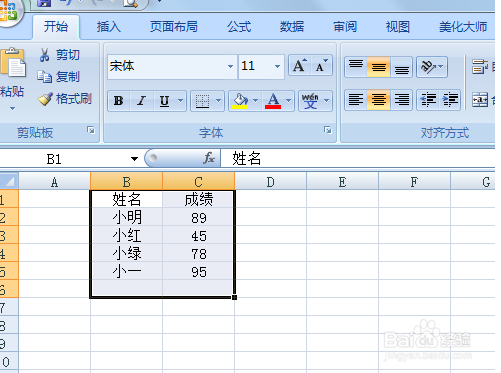Cut selection with the 剪切 scissors
This screenshot has width=501, height=373.
point(59,55)
